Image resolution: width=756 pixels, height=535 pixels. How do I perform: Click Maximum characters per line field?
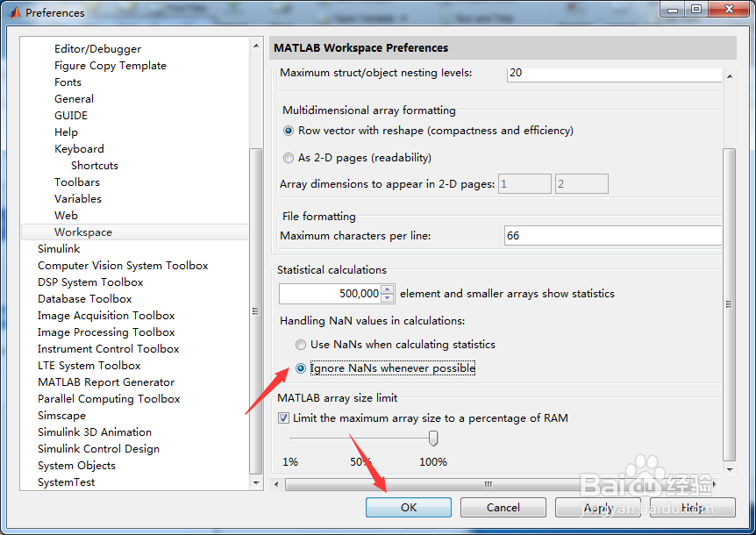click(x=613, y=236)
